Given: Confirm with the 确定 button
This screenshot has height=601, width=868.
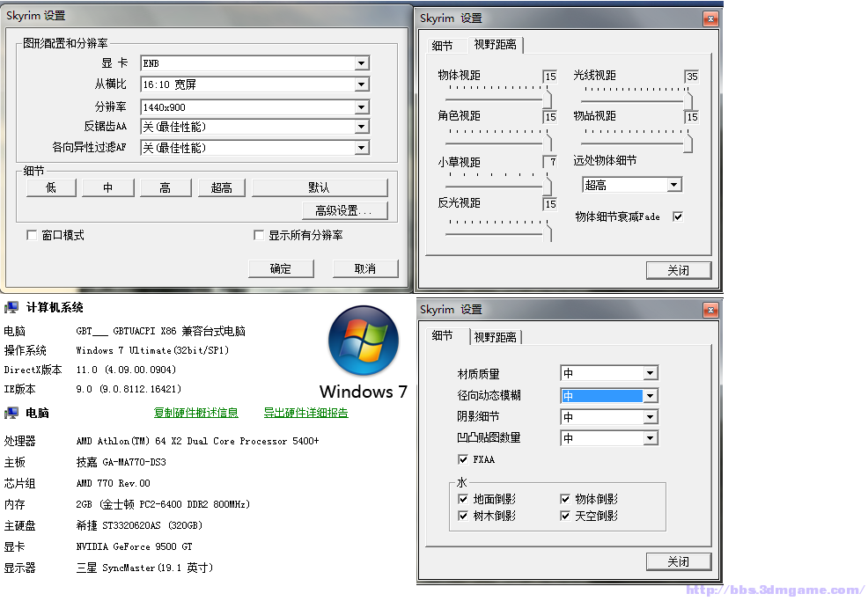Looking at the screenshot, I should point(281,269).
